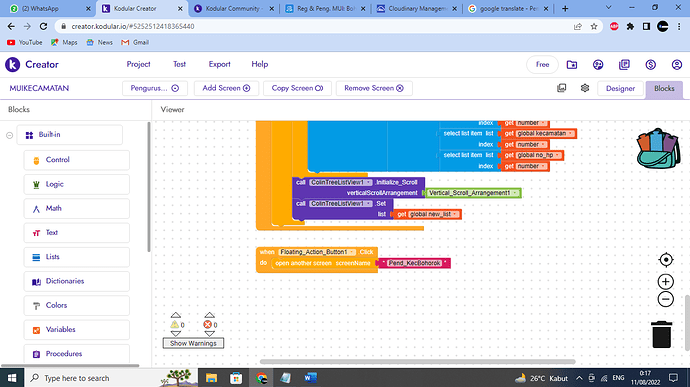Screen dimensions: 690x387
Task: Open Control blocks drawer
Action: click(77, 160)
